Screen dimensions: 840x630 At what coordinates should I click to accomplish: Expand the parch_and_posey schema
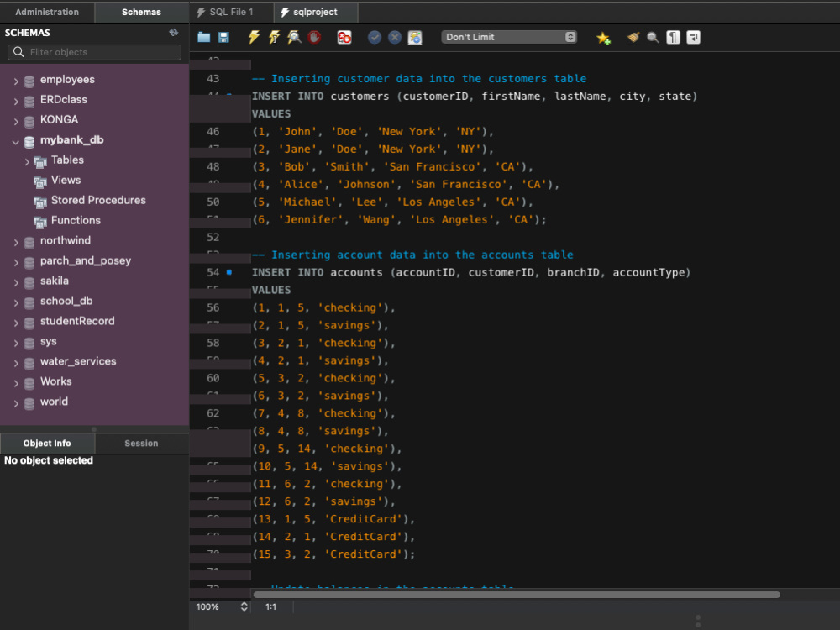point(15,262)
